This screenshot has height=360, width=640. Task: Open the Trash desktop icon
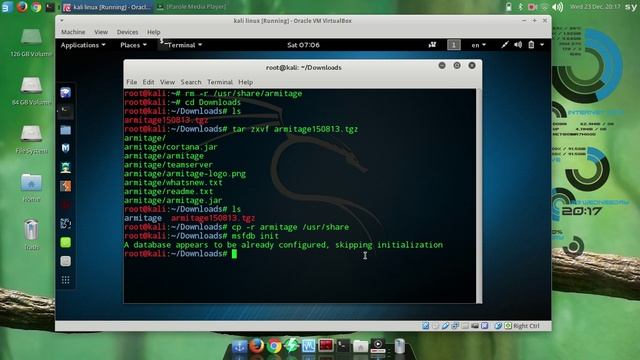click(x=31, y=235)
